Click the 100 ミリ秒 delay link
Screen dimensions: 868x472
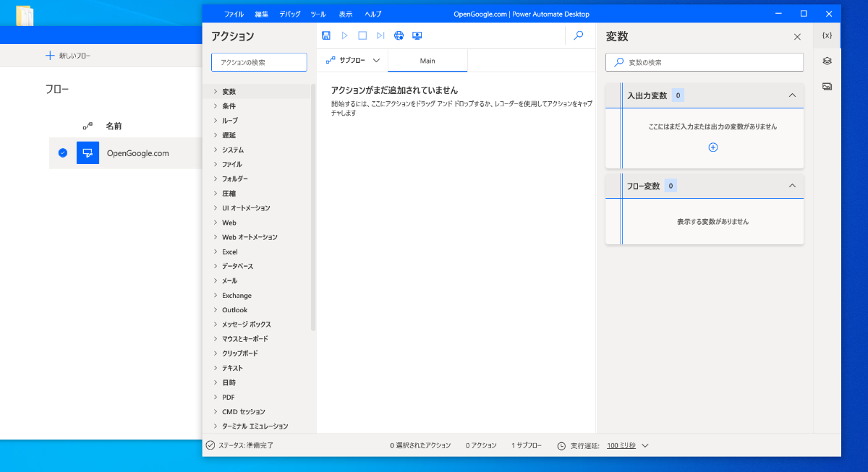click(x=621, y=445)
